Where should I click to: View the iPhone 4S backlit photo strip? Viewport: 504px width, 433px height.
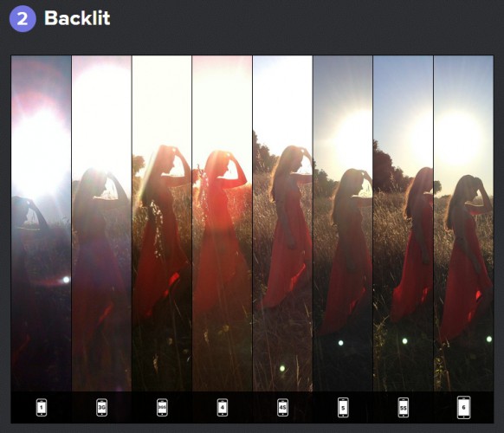pyautogui.click(x=282, y=223)
